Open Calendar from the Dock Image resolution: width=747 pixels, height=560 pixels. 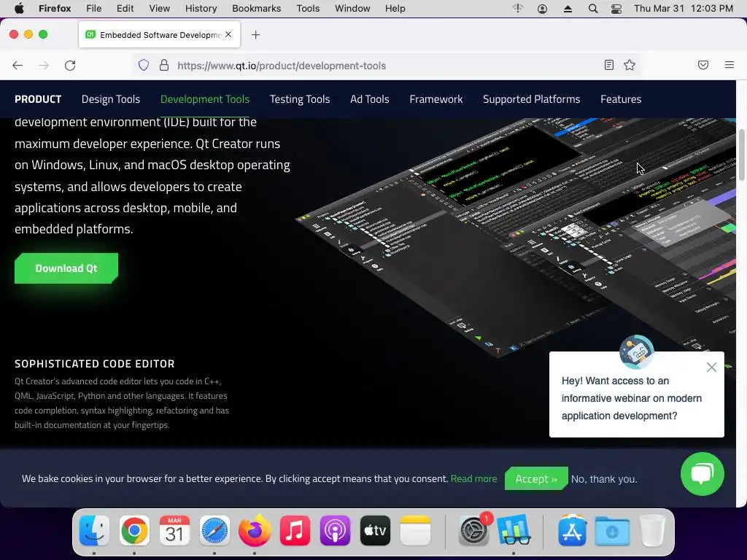point(174,530)
